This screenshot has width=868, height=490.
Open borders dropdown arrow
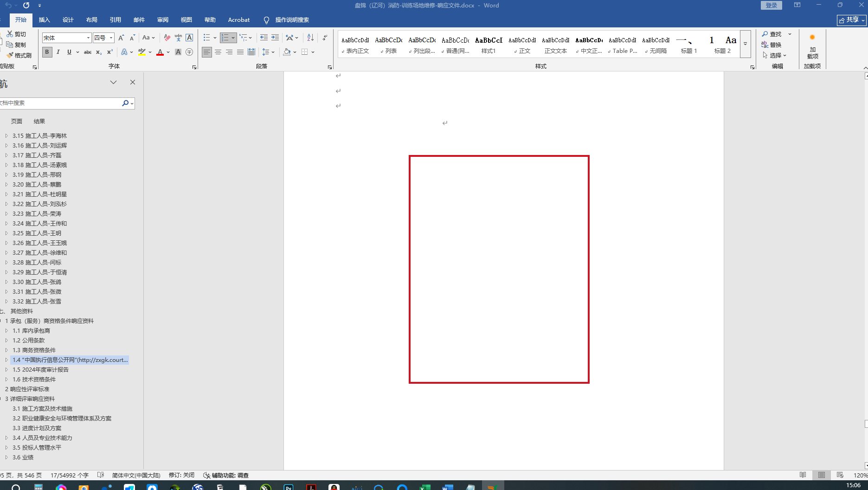(313, 52)
